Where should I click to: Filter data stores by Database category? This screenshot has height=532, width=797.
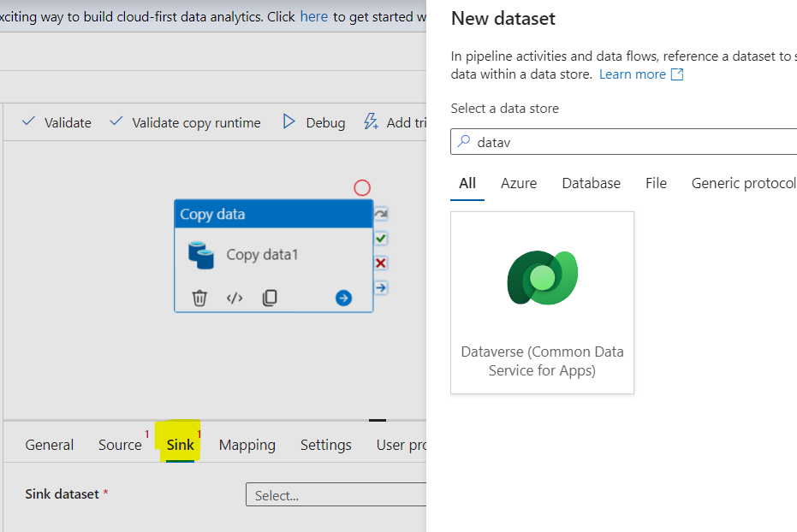tap(591, 183)
